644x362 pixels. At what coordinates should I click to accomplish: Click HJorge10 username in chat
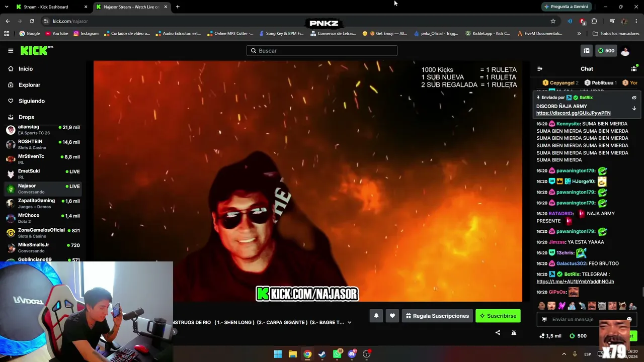point(584,182)
